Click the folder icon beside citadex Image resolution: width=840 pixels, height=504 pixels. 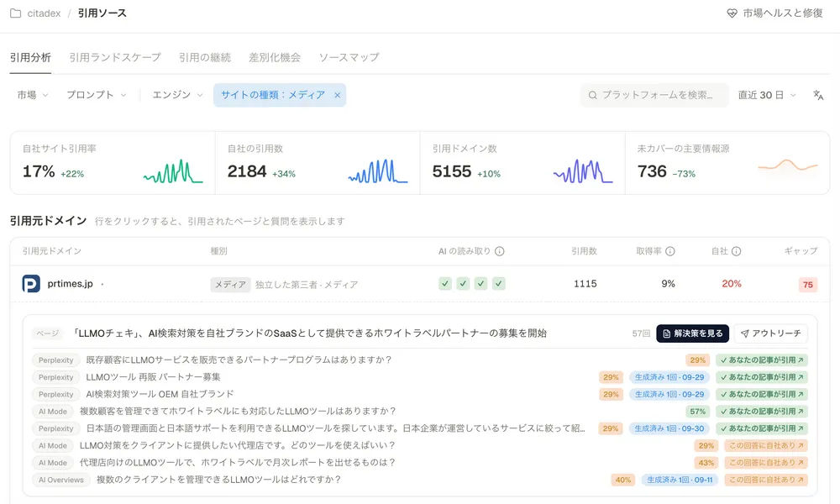point(15,13)
